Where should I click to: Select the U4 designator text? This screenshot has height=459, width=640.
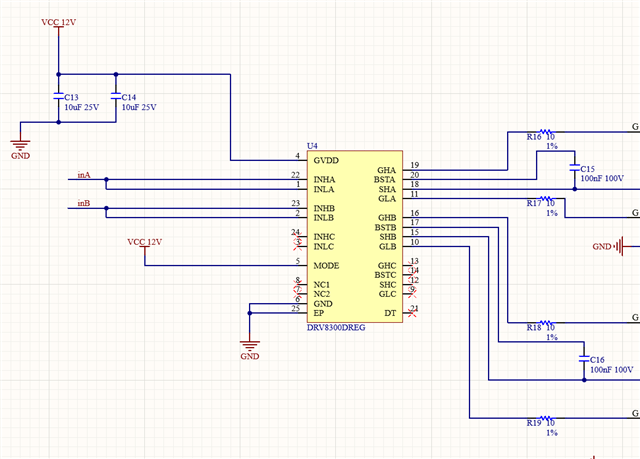[x=312, y=146]
